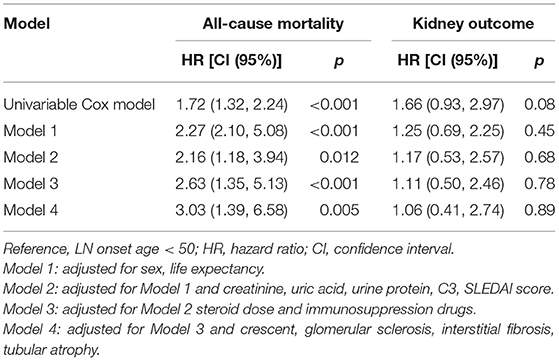Image resolution: width=559 pixels, height=361 pixels.
Task: Click the tubular atrophy footnote text
Action: [51, 350]
